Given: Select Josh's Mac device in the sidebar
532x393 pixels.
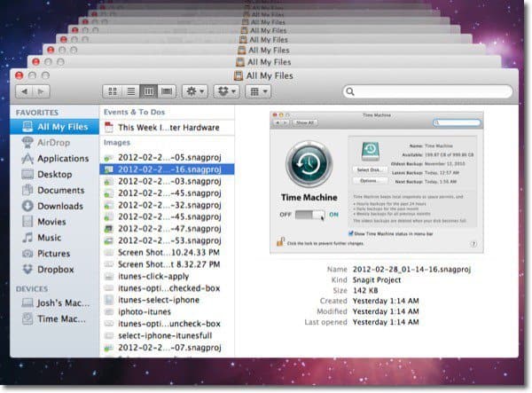Looking at the screenshot, I should point(55,303).
